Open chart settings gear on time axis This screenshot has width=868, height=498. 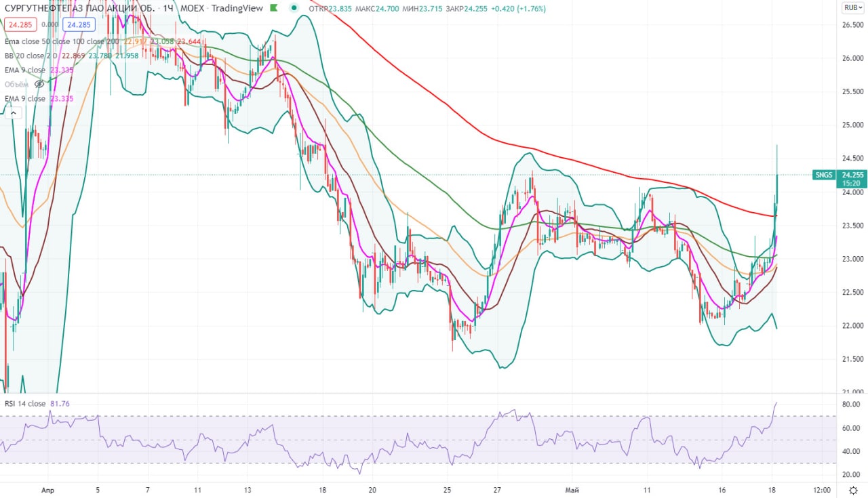852,489
